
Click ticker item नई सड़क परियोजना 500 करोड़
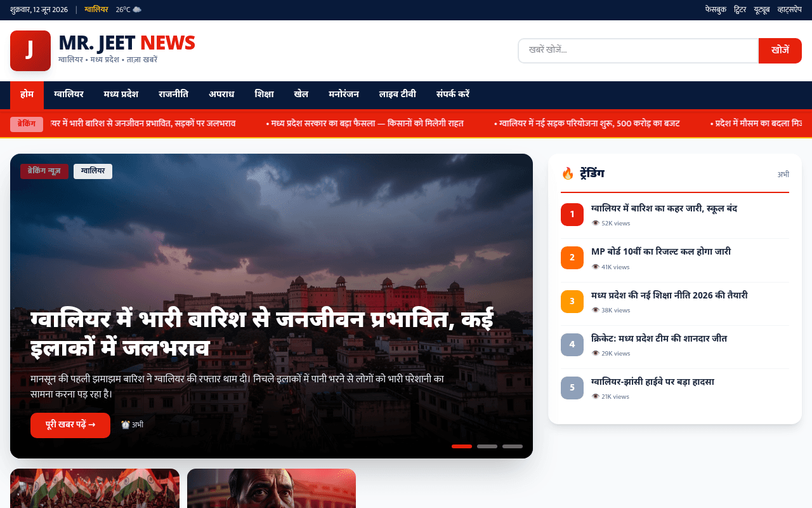tap(587, 124)
